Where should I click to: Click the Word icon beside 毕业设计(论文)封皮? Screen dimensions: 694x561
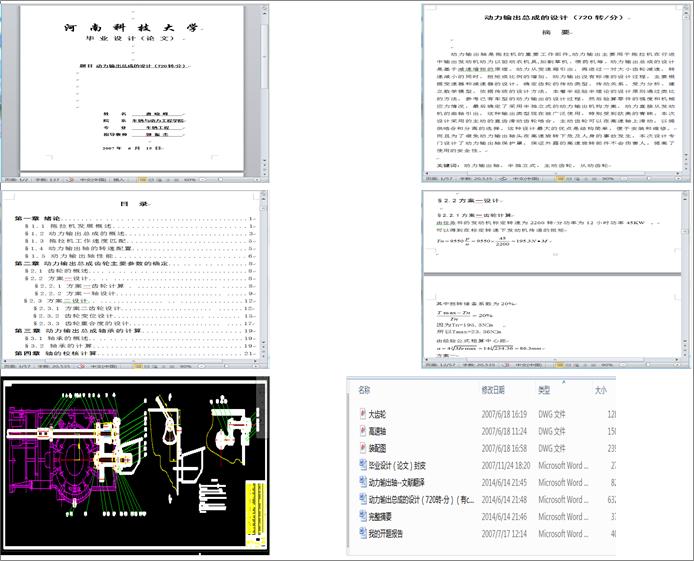[362, 465]
